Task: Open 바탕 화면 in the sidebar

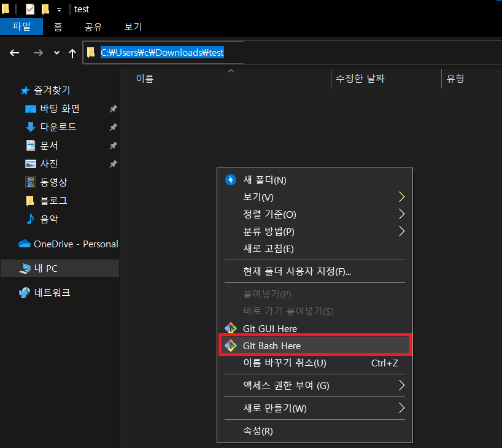Action: pyautogui.click(x=60, y=109)
